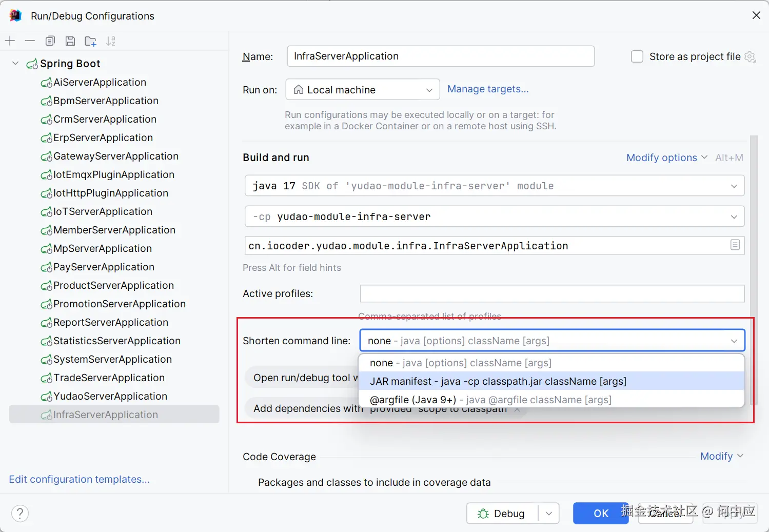Image resolution: width=769 pixels, height=532 pixels.
Task: Open the Run on Local machine dropdown
Action: (x=363, y=89)
